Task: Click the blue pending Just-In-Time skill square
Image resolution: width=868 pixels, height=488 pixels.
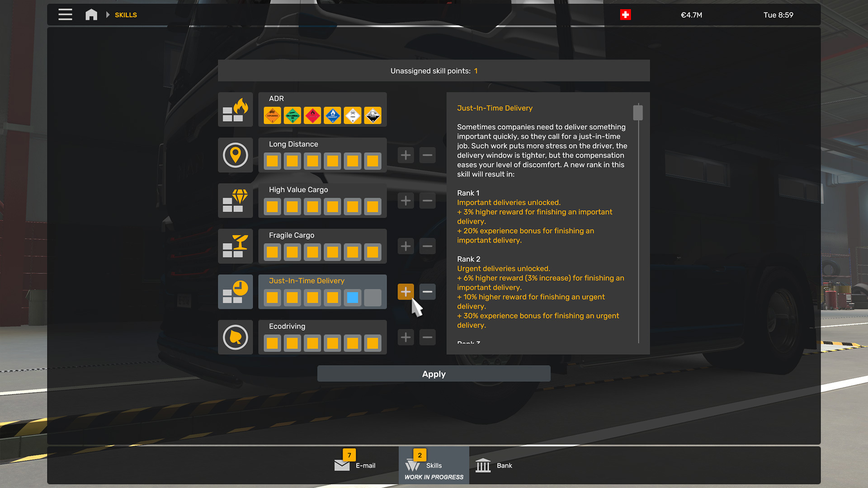Action: (352, 298)
